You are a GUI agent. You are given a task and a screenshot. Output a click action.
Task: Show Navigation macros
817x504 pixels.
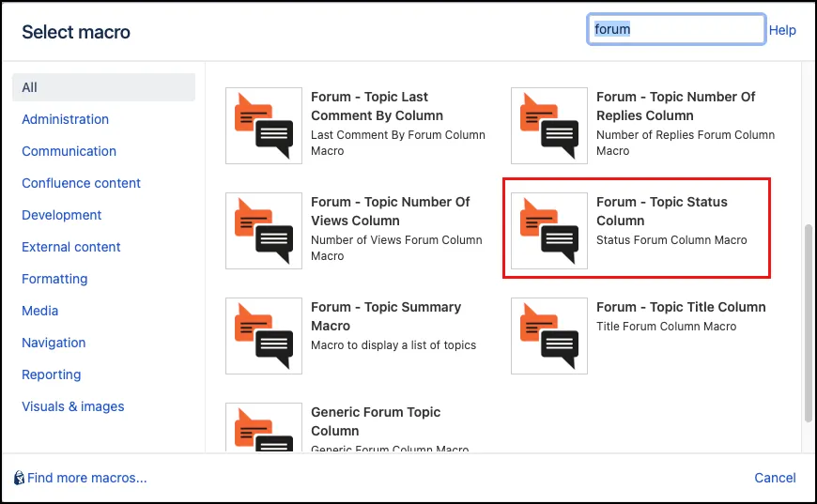pos(54,343)
